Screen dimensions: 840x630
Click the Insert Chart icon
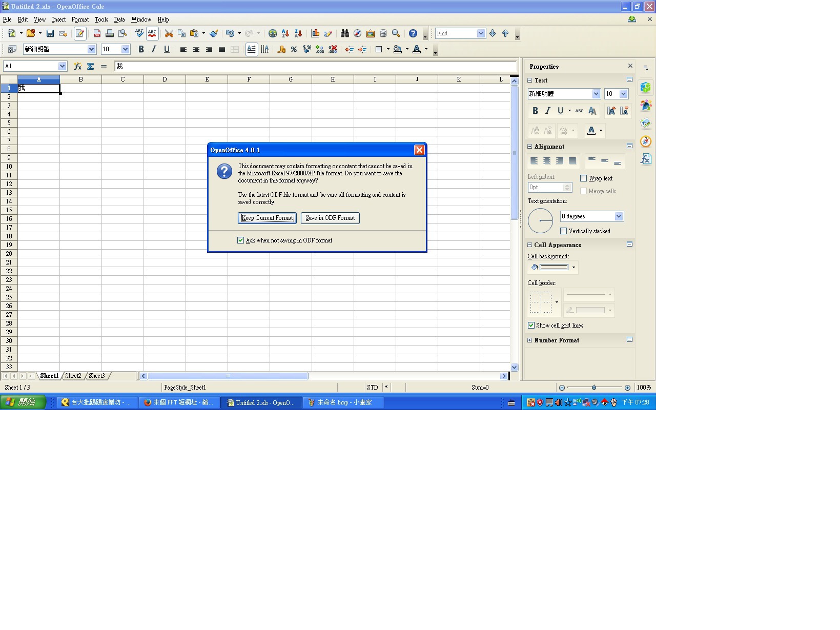point(315,33)
